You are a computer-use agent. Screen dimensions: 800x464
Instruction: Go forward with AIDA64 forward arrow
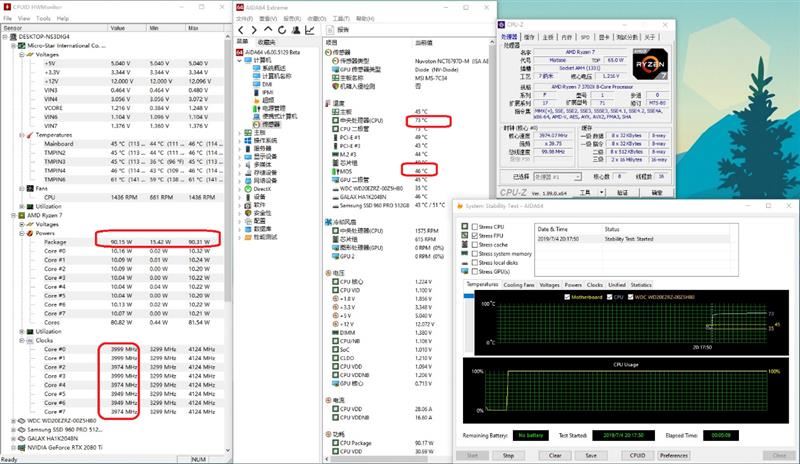(254, 30)
